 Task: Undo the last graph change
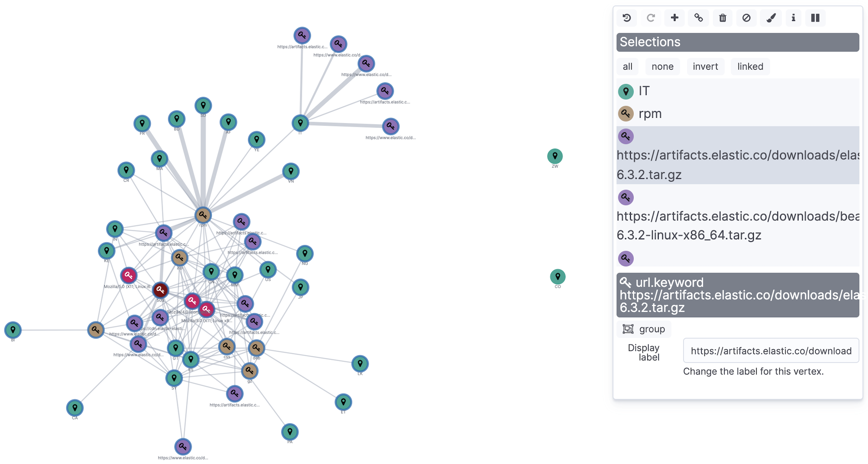click(627, 18)
